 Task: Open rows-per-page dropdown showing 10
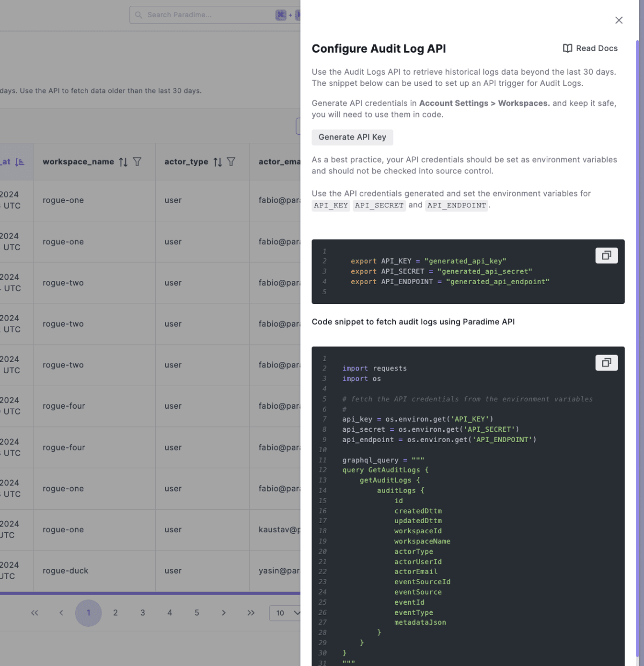coord(285,613)
